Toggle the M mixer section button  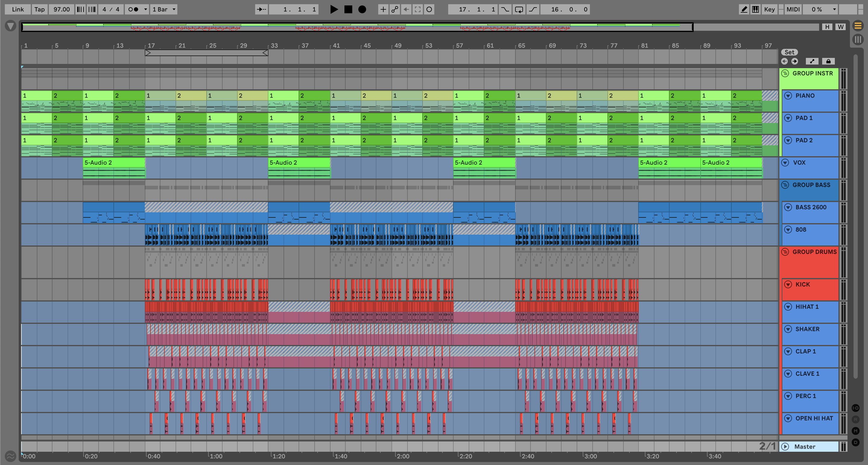[856, 431]
